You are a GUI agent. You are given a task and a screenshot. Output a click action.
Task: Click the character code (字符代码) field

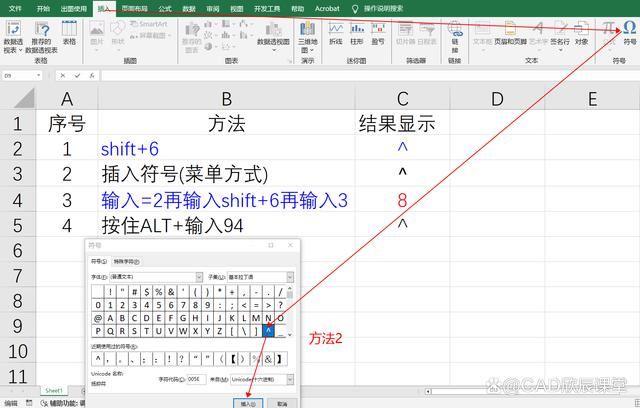click(196, 379)
